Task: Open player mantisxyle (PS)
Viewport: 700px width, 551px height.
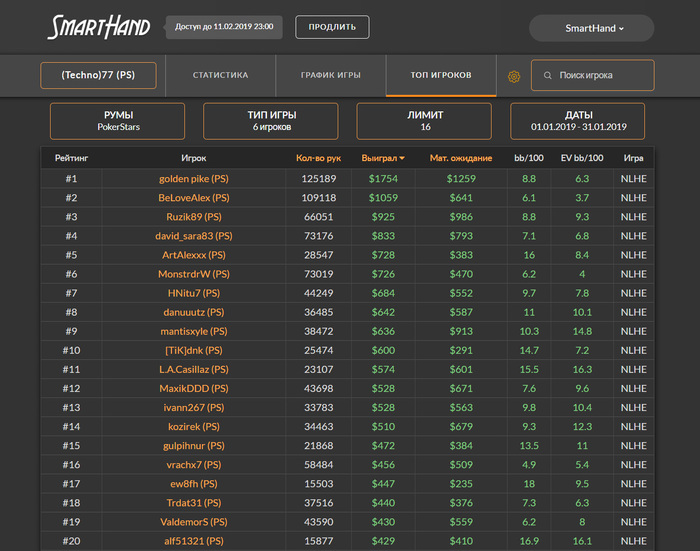Action: click(x=194, y=331)
